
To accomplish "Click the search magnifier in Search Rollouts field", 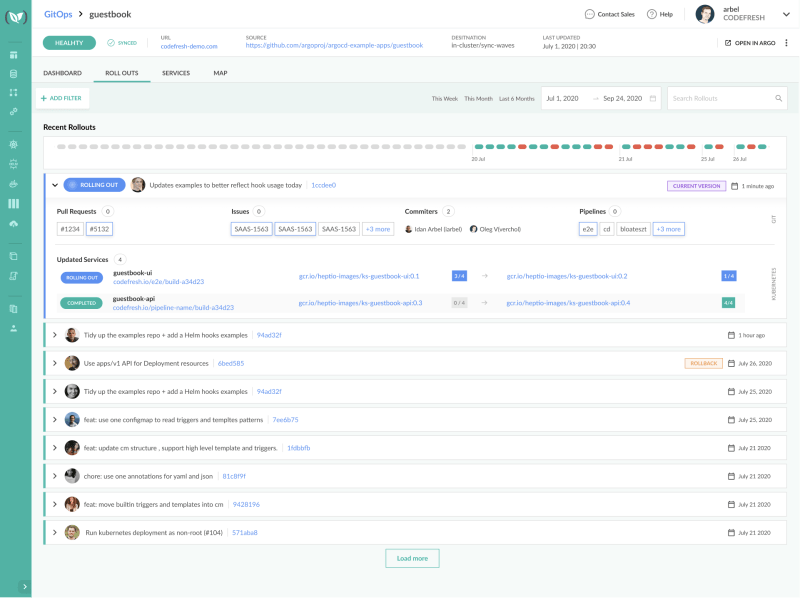I will click(x=779, y=98).
